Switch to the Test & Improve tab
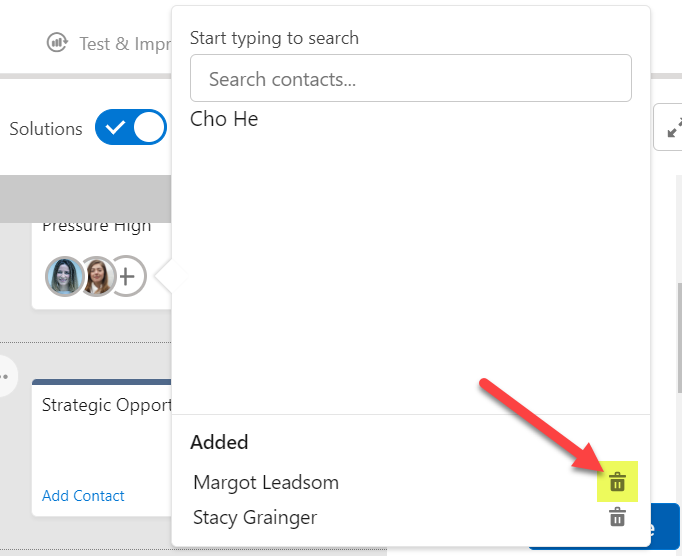682x556 pixels. [120, 43]
